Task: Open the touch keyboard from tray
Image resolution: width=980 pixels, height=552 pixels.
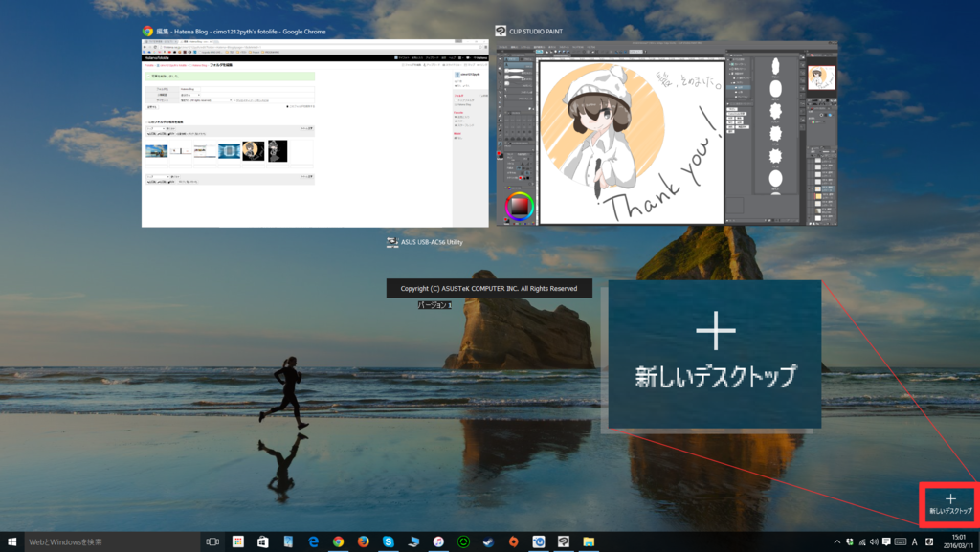Action: 901,541
